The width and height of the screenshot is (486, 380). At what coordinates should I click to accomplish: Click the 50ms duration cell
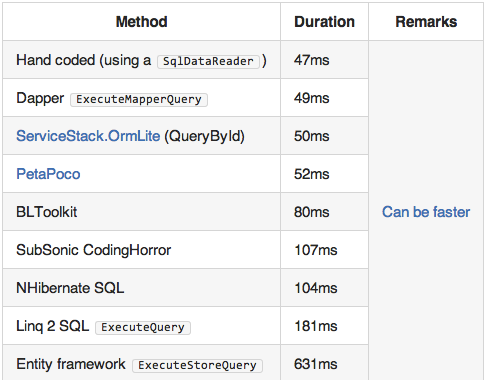click(324, 136)
